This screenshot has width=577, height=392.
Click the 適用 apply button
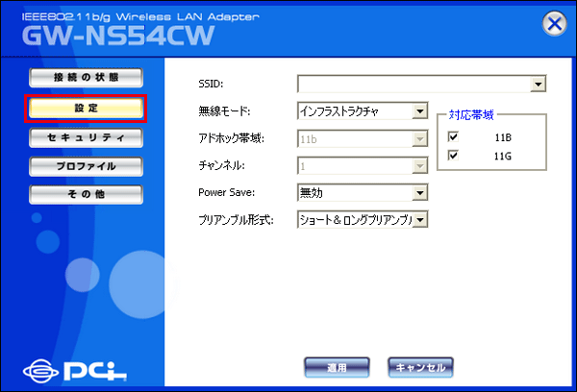[x=337, y=367]
